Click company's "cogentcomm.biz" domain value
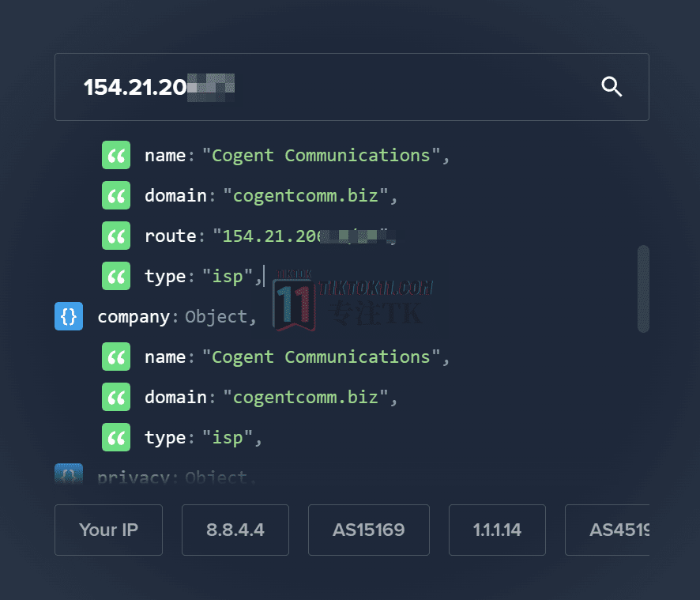 305,397
